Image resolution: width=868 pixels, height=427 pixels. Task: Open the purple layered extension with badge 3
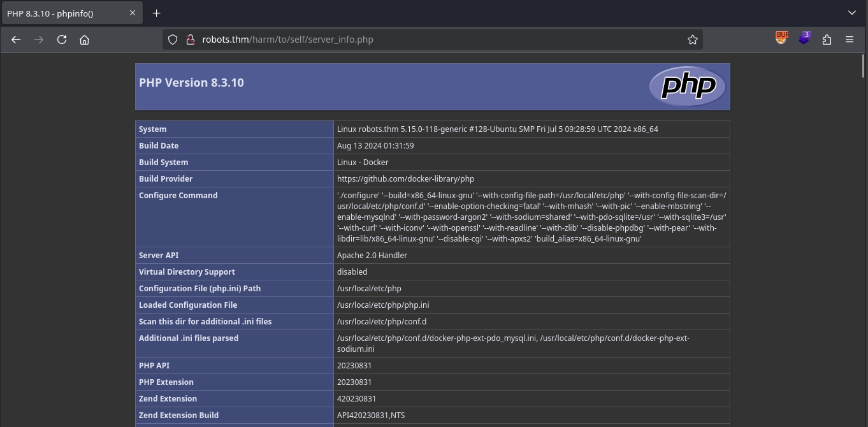point(804,39)
